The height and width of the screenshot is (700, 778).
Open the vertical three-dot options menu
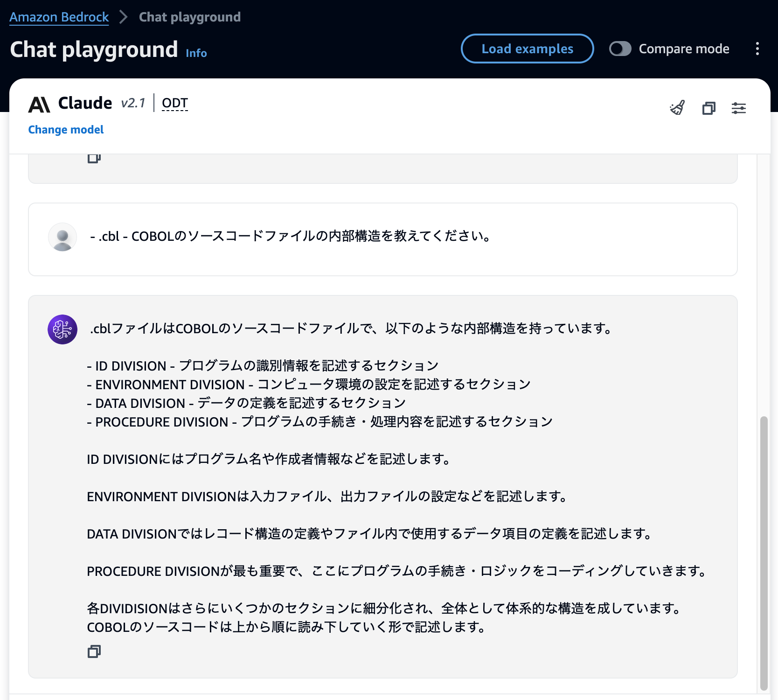pyautogui.click(x=757, y=49)
